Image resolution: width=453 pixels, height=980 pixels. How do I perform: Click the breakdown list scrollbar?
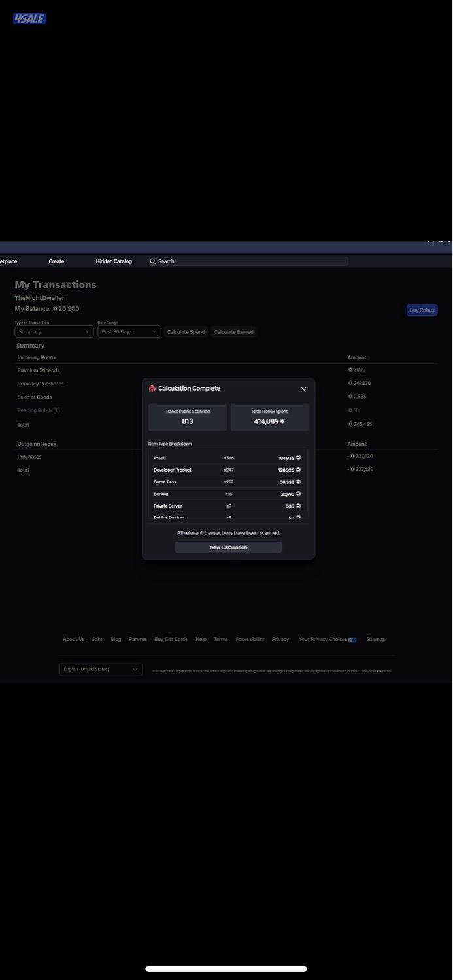click(x=308, y=481)
